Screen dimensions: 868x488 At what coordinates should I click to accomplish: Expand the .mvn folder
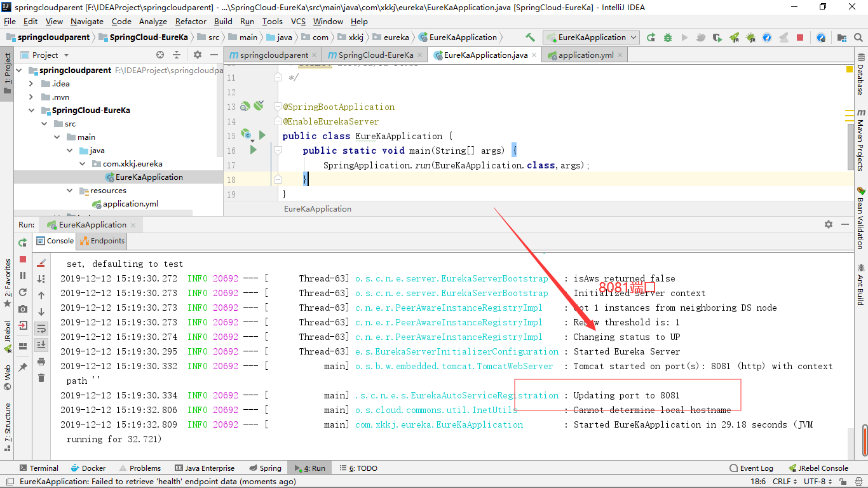[31, 97]
